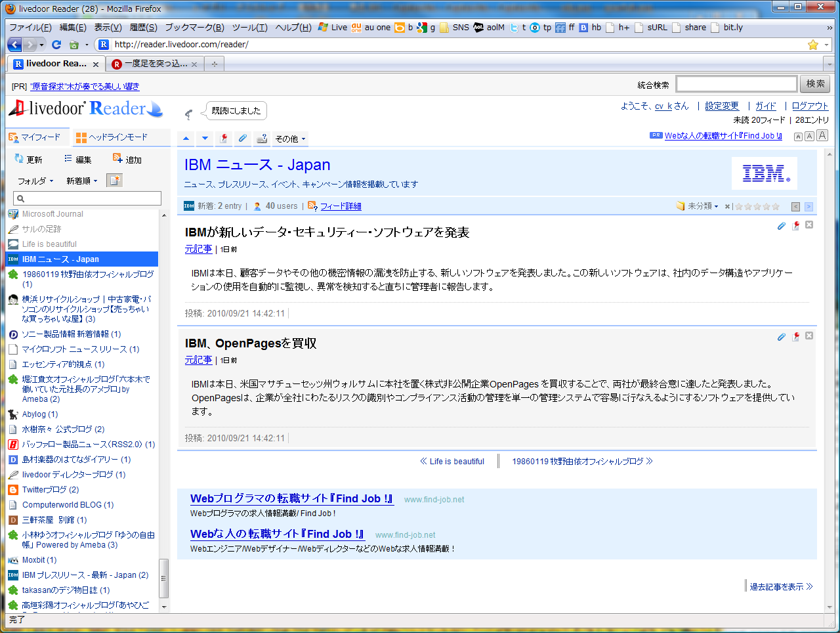Go to next feed with > button

click(x=808, y=206)
